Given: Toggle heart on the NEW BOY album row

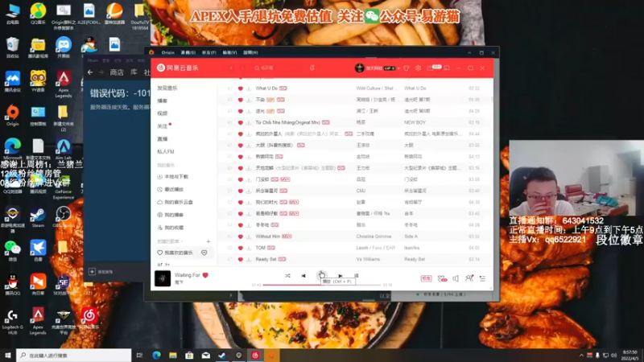Looking at the screenshot, I should pyautogui.click(x=241, y=123).
